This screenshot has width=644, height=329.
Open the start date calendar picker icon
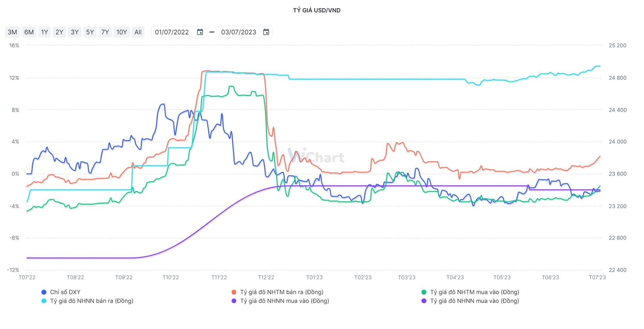(200, 32)
